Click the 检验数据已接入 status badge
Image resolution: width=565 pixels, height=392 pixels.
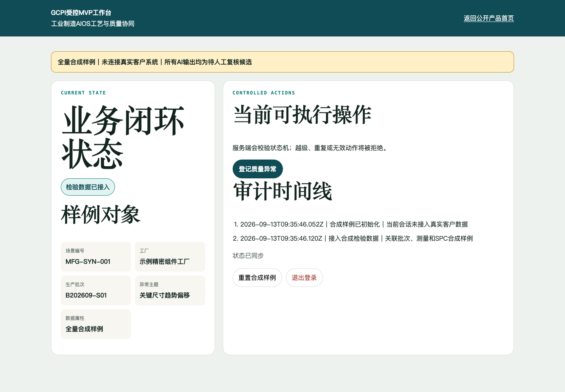click(x=88, y=187)
